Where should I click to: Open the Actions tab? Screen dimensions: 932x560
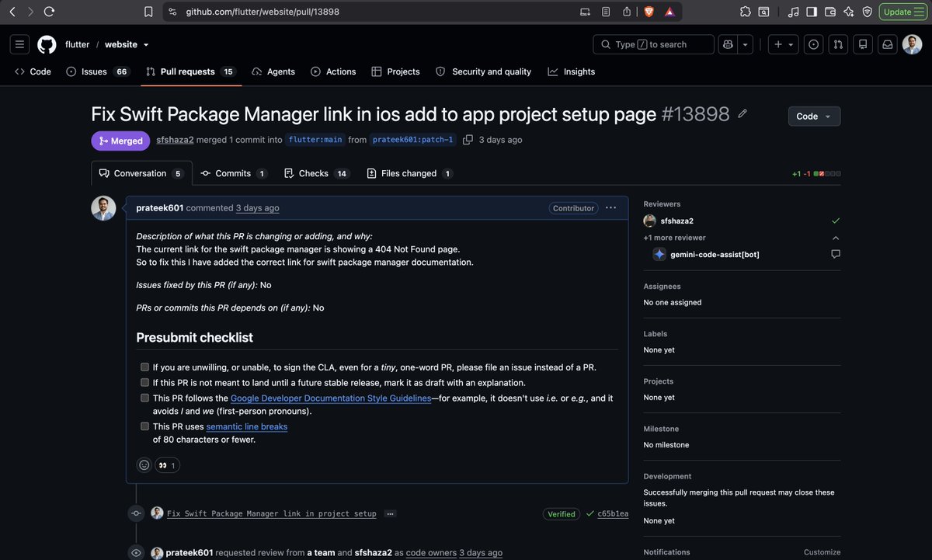click(x=333, y=71)
